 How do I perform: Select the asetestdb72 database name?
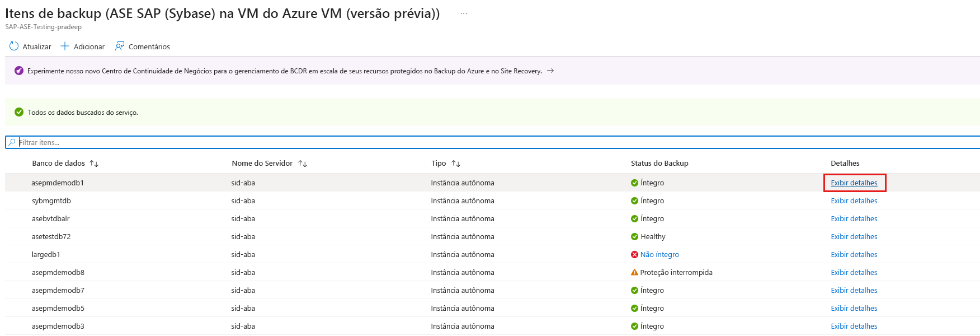[x=51, y=236]
